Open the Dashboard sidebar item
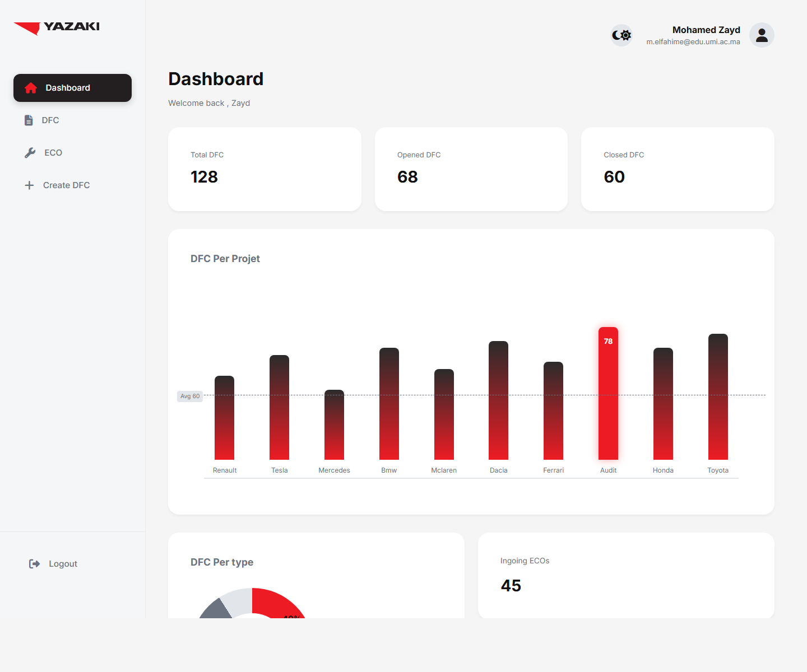 [72, 88]
